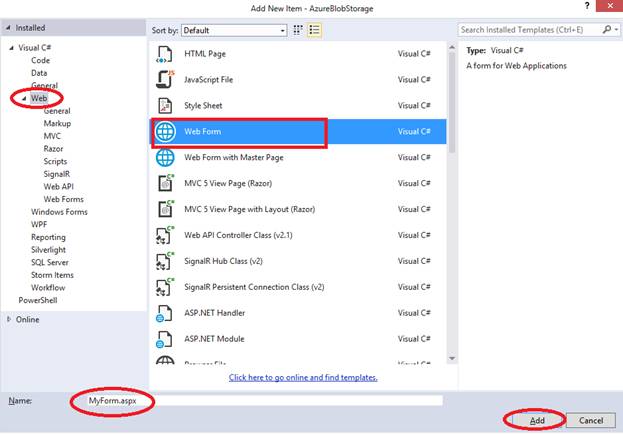Select 'HTML Page' template name
Viewport: 623px width, 434px height.
coord(205,54)
